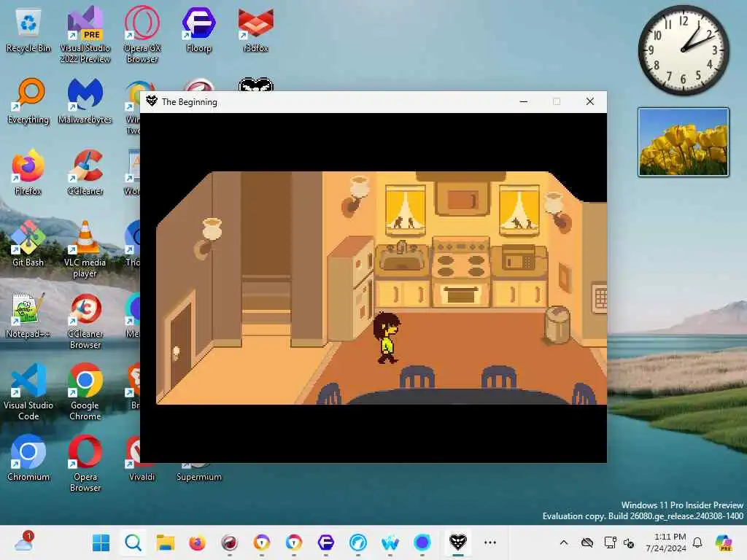The width and height of the screenshot is (747, 560).
Task: Open the network status tray icon
Action: tap(611, 542)
